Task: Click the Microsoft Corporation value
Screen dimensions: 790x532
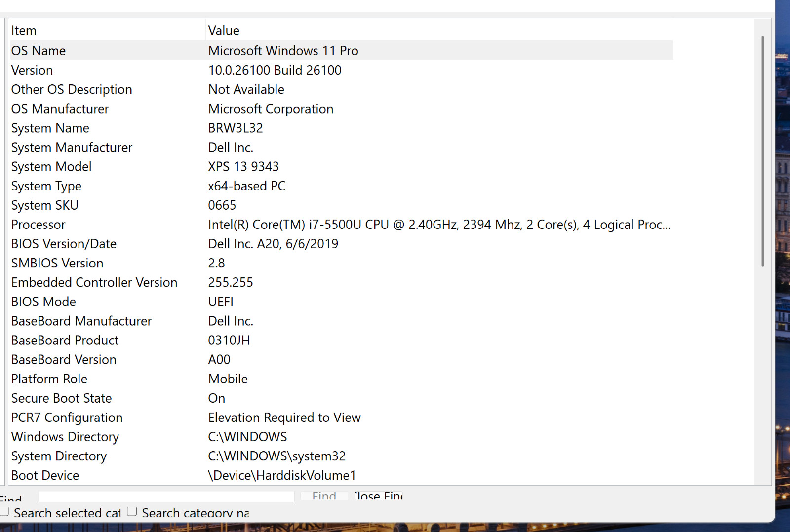Action: pos(271,109)
